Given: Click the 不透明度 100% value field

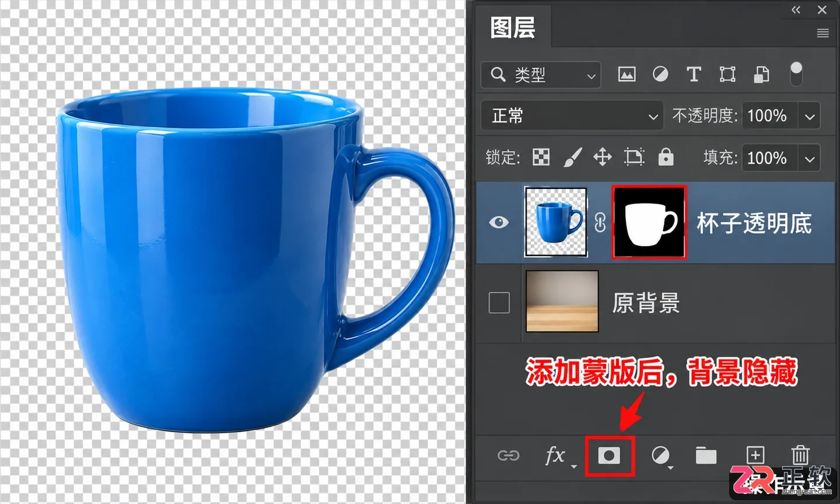Looking at the screenshot, I should (x=770, y=116).
